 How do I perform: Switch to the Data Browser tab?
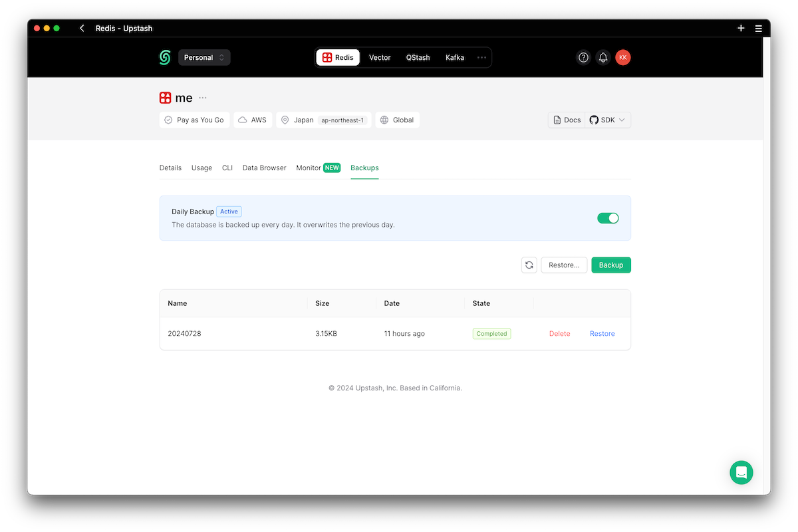(x=264, y=168)
